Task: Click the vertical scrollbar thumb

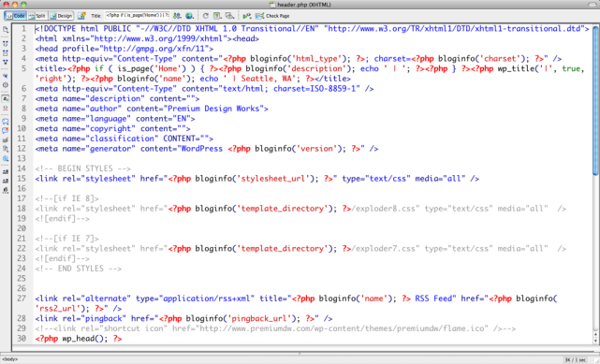Action: [x=595, y=101]
